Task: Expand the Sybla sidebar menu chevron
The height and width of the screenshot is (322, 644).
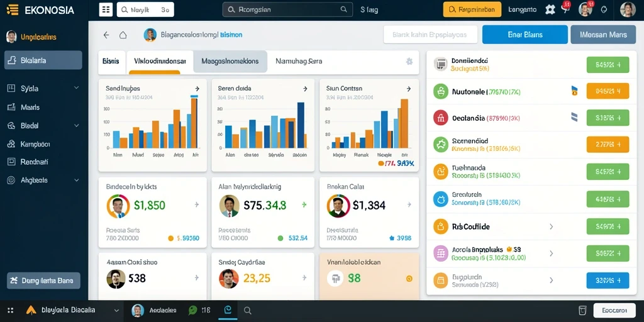Action: tap(76, 88)
